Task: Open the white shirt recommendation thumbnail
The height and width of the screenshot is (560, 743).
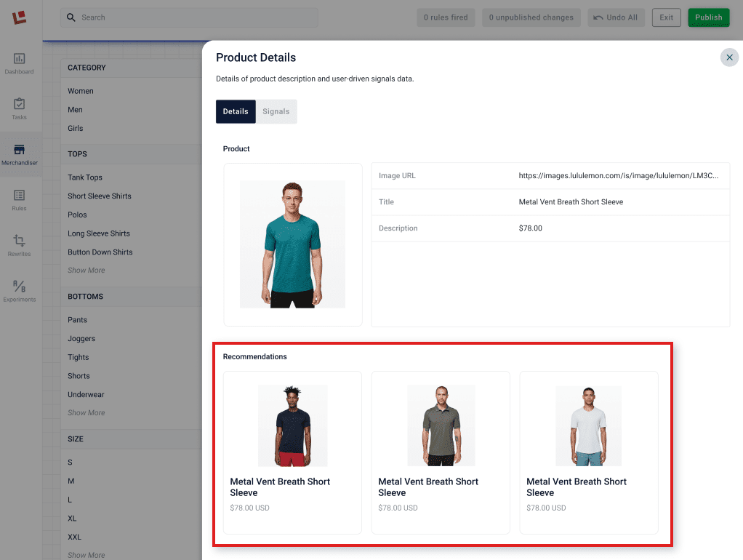Action: pos(589,425)
